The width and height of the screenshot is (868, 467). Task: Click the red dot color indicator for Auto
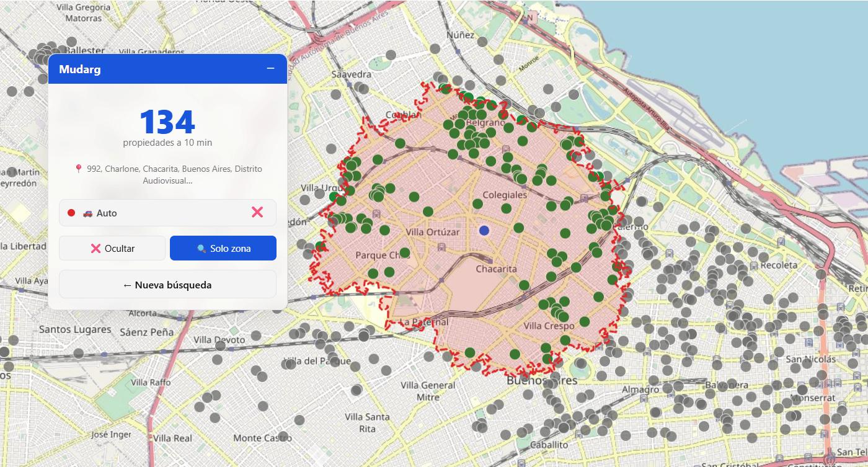point(71,213)
